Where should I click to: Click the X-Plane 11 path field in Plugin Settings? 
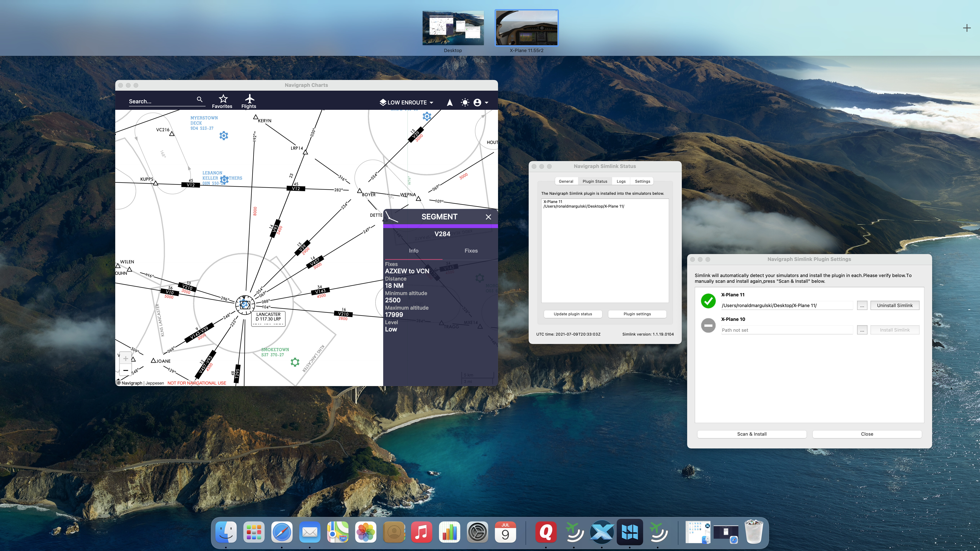tap(787, 305)
